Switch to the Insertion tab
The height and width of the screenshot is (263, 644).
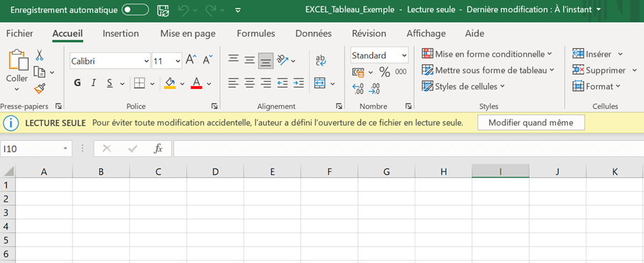121,33
